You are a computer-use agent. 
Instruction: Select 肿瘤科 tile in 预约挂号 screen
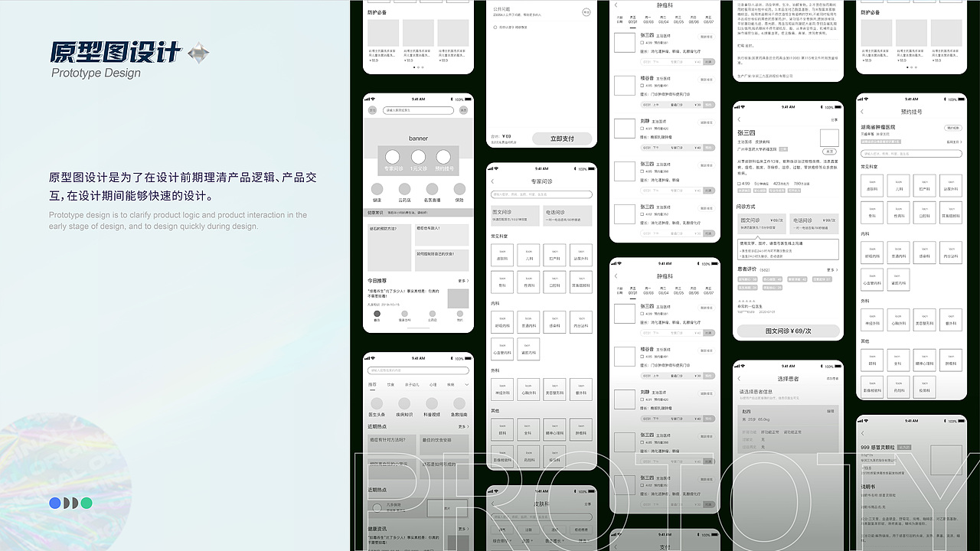(950, 360)
